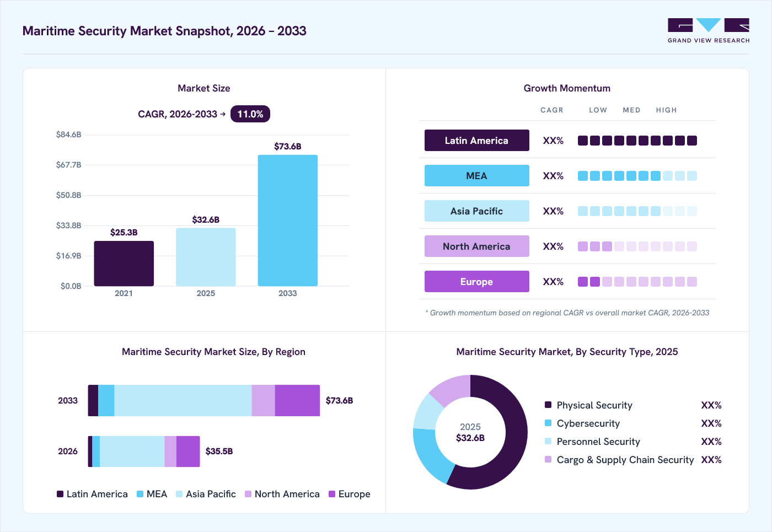This screenshot has height=532, width=772.
Task: Select the MEA region label
Action: pyautogui.click(x=476, y=176)
